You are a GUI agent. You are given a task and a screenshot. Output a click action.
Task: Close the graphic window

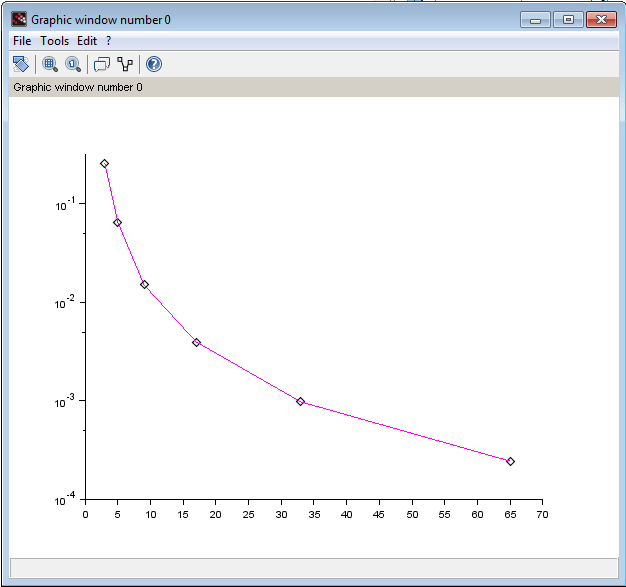(601, 20)
